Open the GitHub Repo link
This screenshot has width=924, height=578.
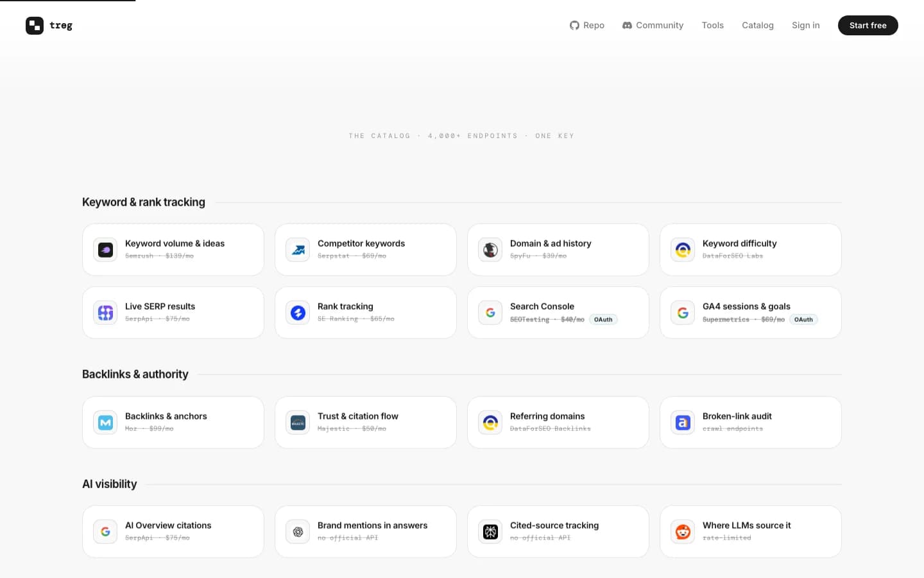(x=587, y=26)
